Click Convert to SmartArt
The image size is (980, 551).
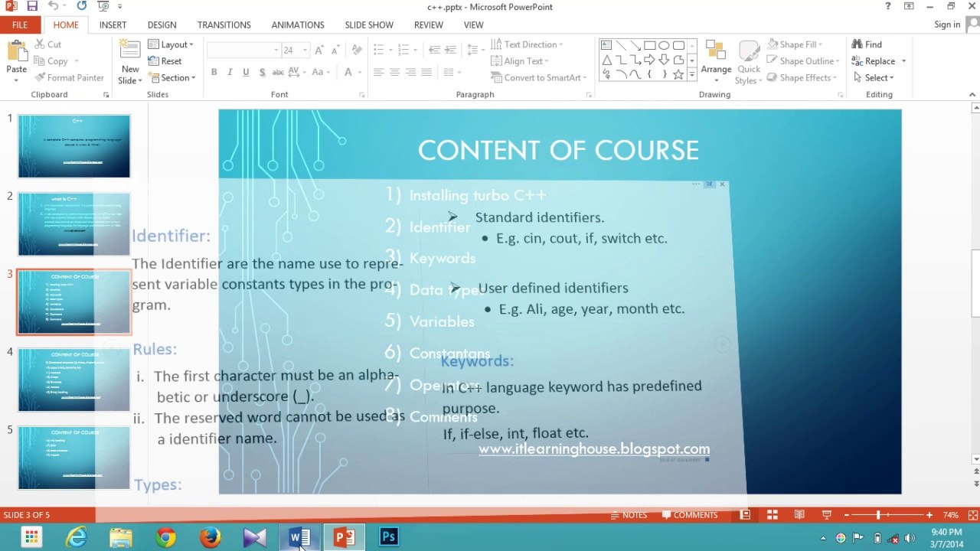pyautogui.click(x=538, y=77)
